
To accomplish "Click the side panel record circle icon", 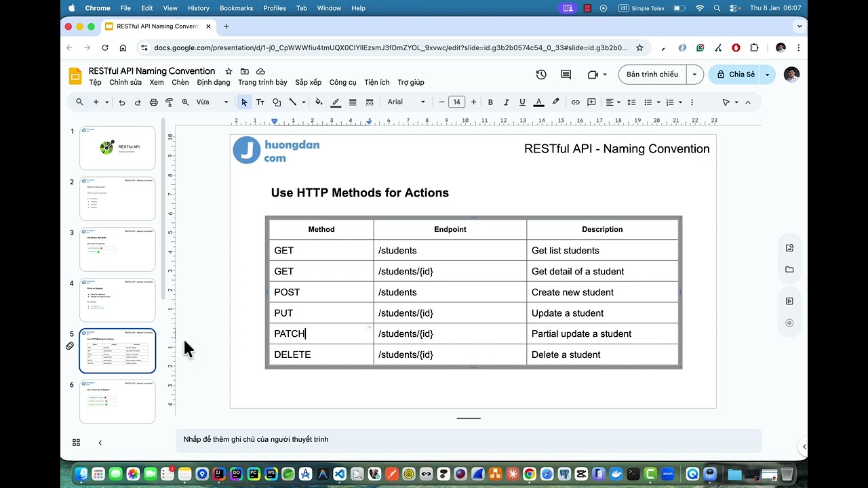I will pyautogui.click(x=789, y=323).
